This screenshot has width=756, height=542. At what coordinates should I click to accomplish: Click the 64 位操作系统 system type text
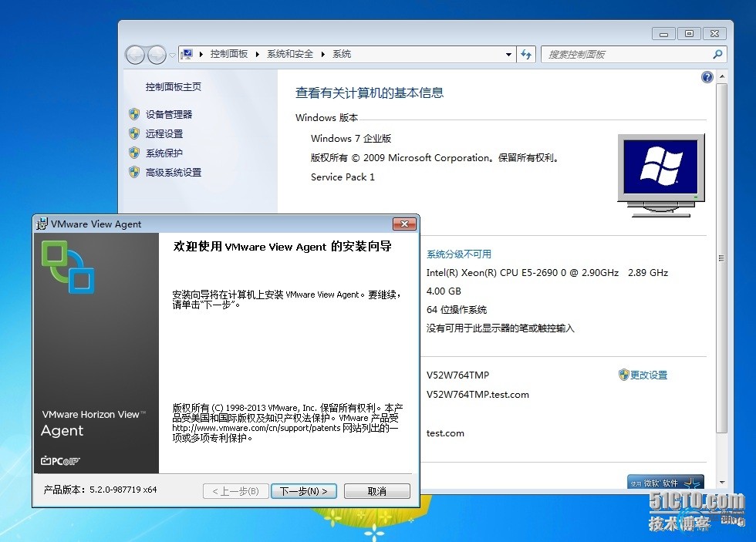(457, 310)
